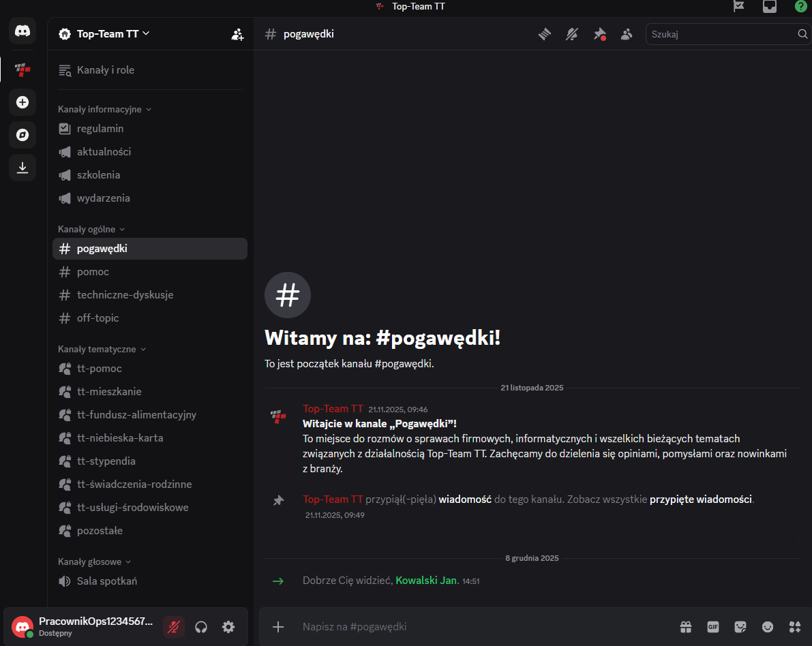Open the help question mark icon
The width and height of the screenshot is (812, 646).
800,6
